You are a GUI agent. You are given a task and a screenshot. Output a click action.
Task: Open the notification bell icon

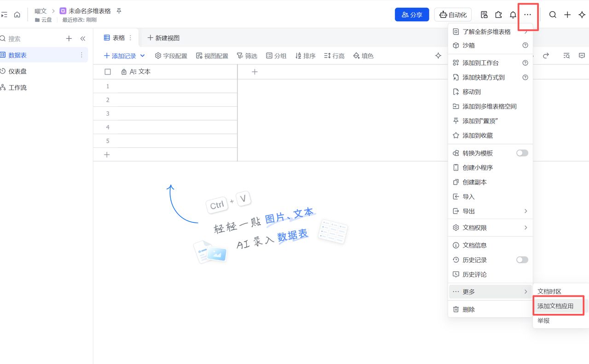[513, 15]
